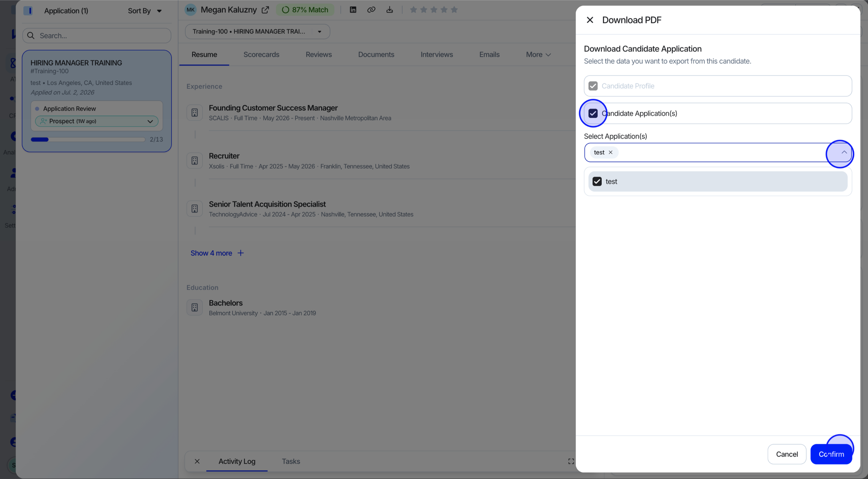Screen dimensions: 868x479
Task: Click the plus icon beside Show 4 more
Action: pos(241,253)
